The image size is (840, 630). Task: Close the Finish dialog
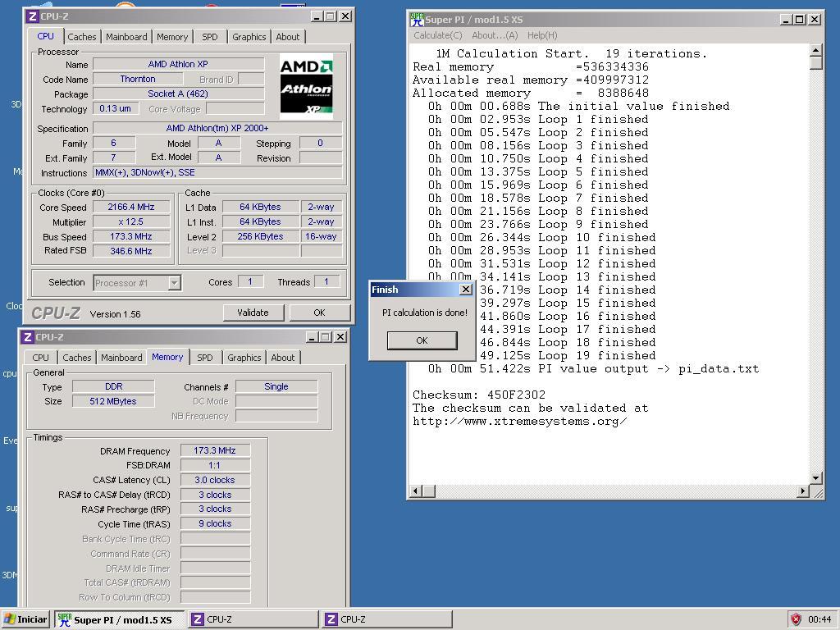[x=466, y=290]
